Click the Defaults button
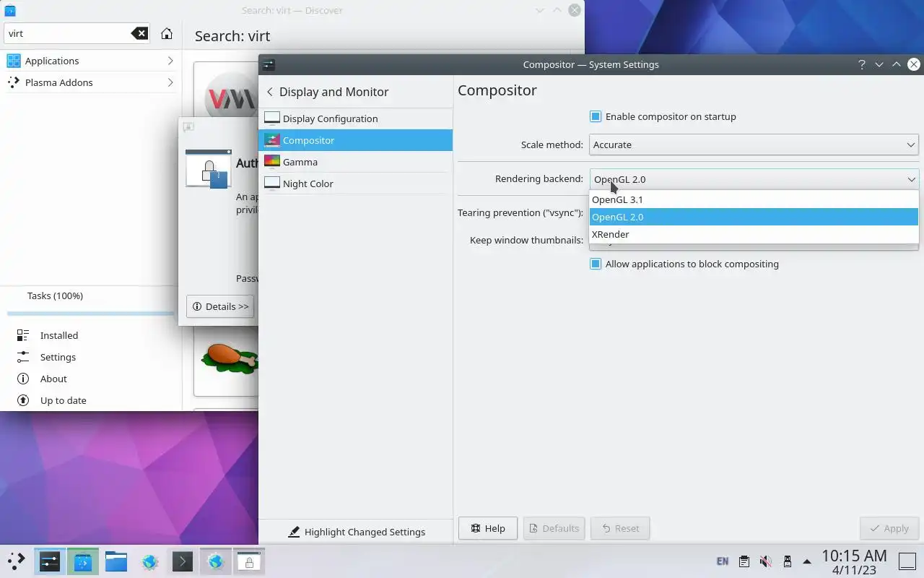 554,528
